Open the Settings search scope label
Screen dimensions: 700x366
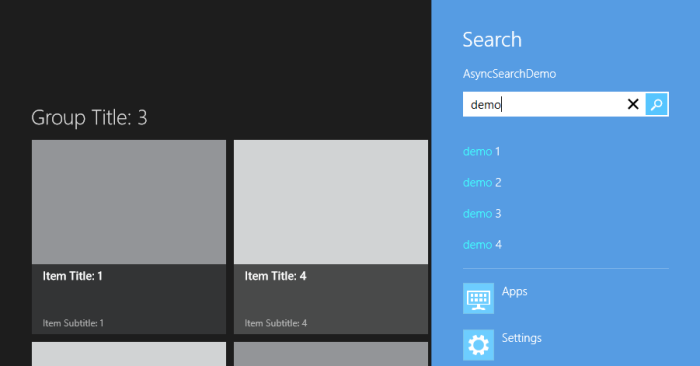521,338
